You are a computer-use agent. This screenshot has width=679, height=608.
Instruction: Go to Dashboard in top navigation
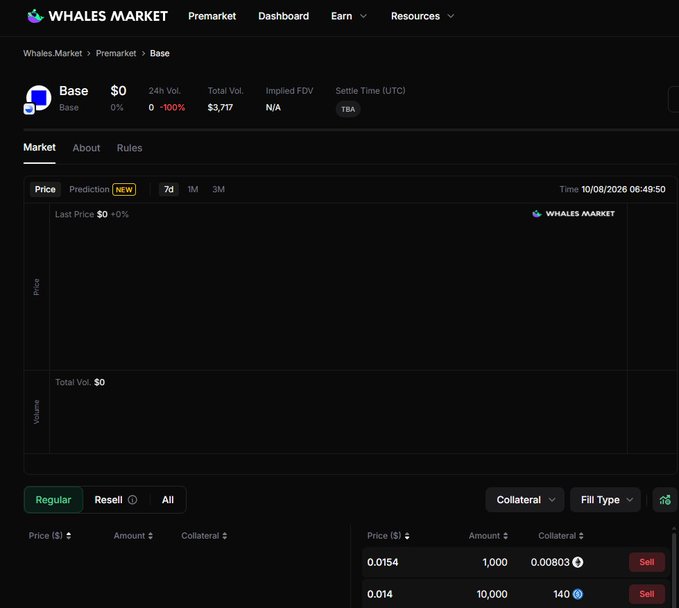(x=283, y=16)
